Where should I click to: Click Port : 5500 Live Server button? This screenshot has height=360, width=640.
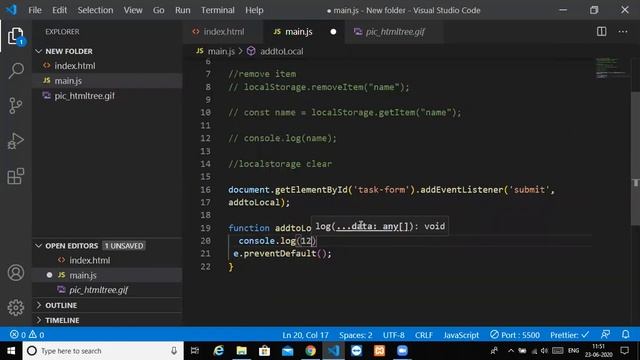515,335
